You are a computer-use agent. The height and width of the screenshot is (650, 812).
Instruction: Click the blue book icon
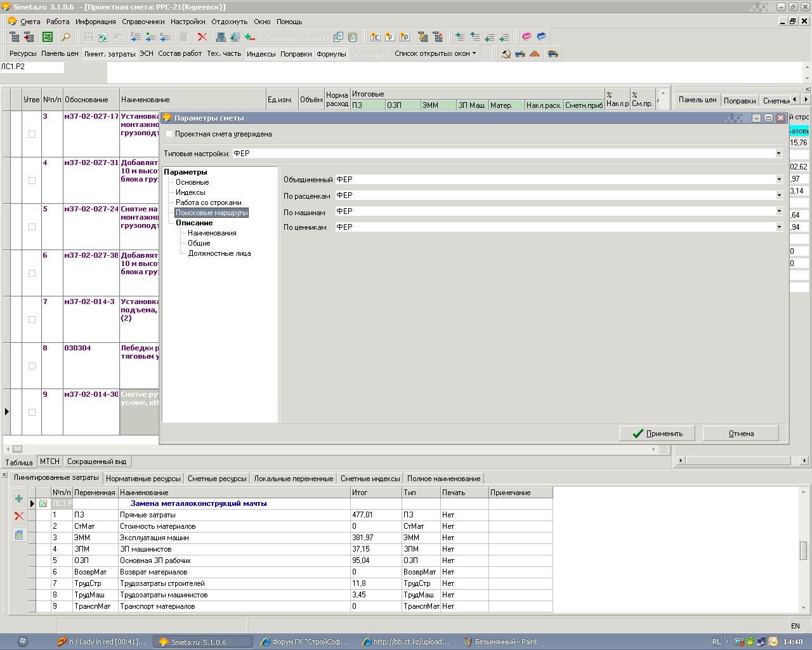click(x=541, y=37)
